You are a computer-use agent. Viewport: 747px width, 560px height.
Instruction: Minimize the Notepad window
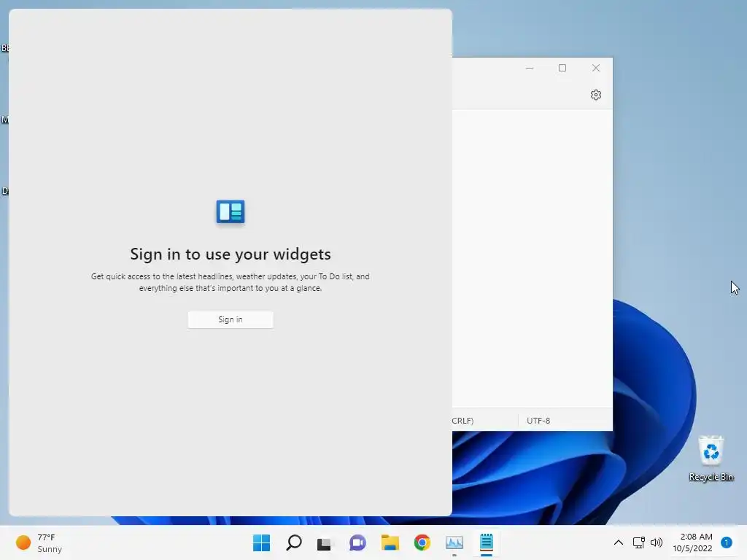530,68
